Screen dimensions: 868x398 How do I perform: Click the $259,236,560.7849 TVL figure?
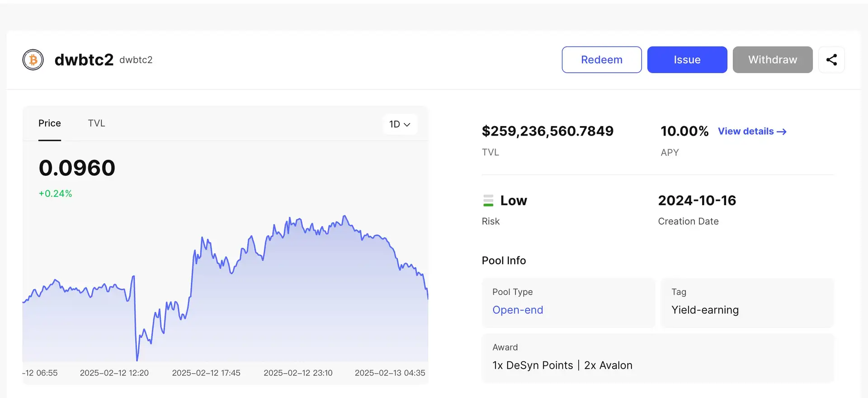click(x=547, y=131)
